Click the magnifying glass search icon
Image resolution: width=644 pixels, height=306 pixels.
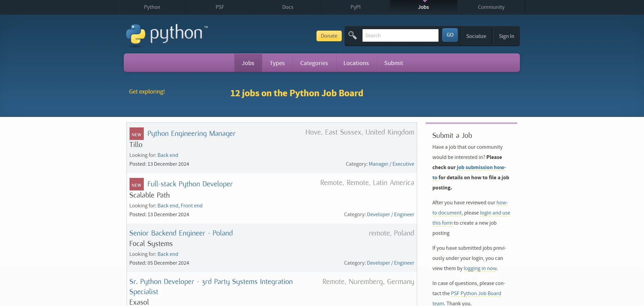click(353, 36)
